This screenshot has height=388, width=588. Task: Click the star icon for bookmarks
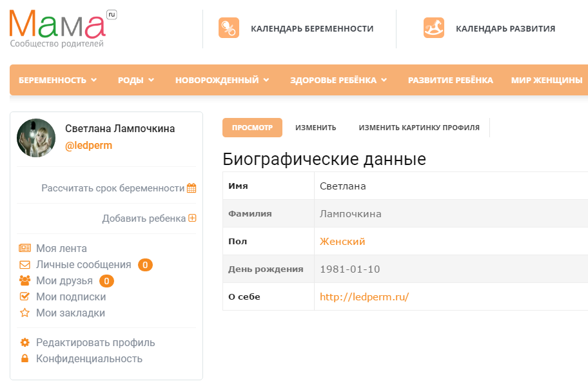25,313
